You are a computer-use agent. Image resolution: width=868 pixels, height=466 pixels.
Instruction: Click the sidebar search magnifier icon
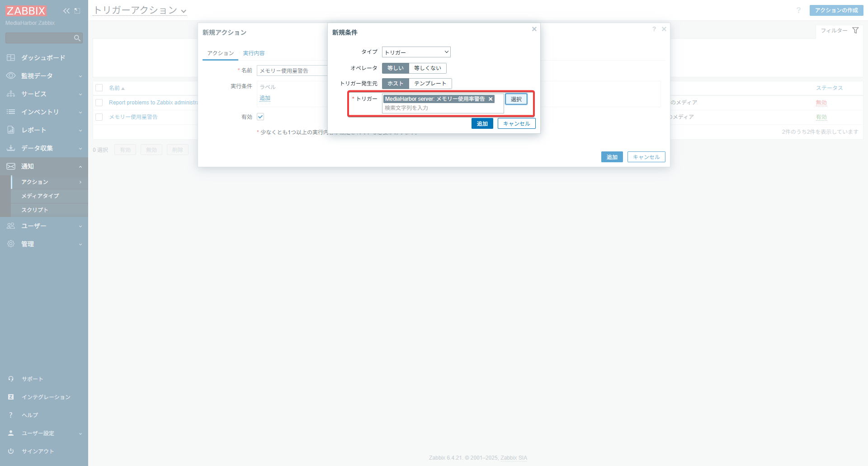(77, 38)
